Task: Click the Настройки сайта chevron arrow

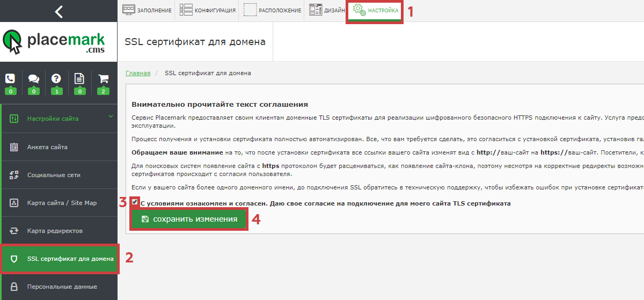Action: click(x=111, y=116)
